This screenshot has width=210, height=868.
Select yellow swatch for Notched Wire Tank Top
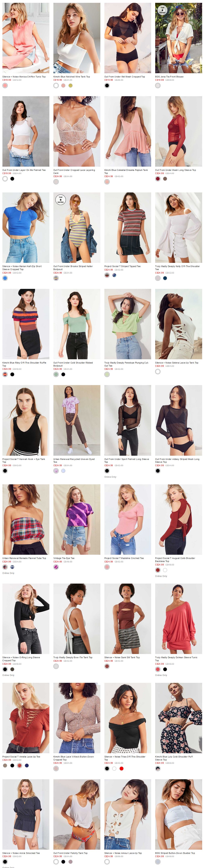[x=70, y=86]
